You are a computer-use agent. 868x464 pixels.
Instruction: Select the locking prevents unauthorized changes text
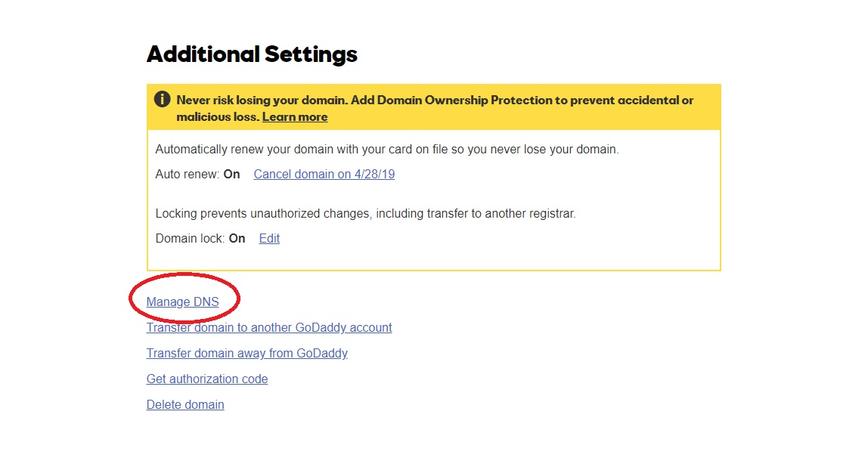[x=365, y=213]
